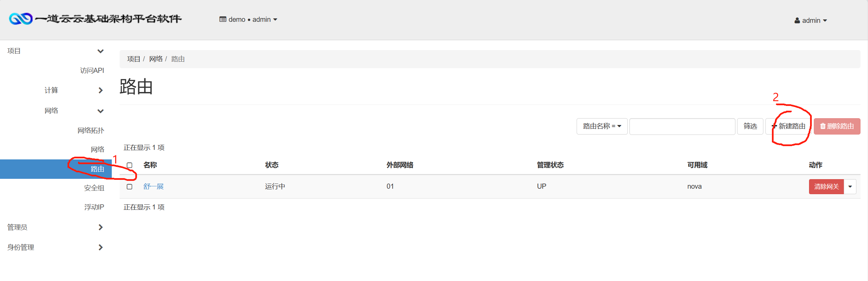
Task: Expand the 身份管理 sidebar section
Action: (x=100, y=247)
